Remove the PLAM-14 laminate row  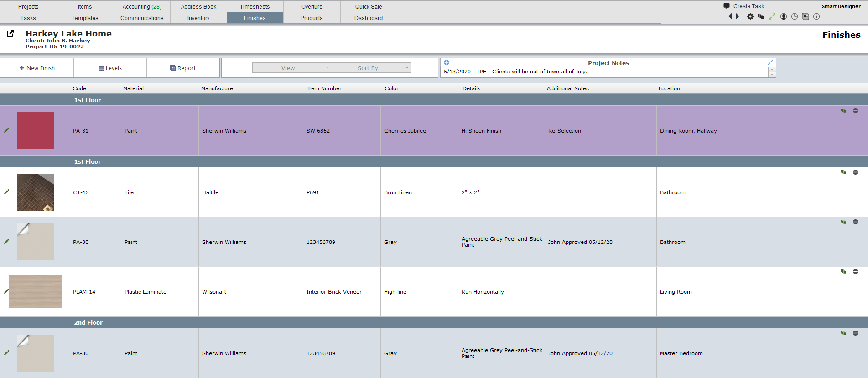tap(855, 272)
